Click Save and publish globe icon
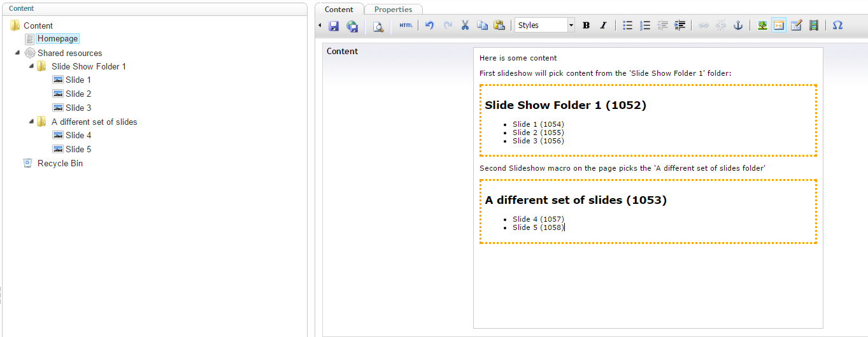The width and height of the screenshot is (868, 337). point(352,25)
